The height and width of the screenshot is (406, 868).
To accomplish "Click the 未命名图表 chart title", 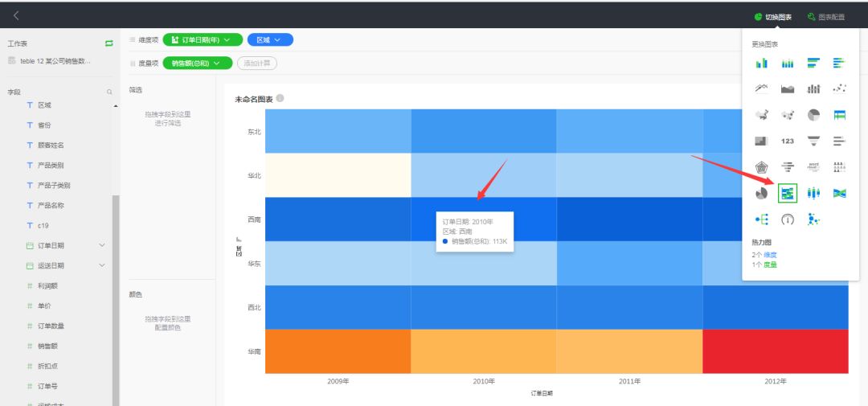I will tap(254, 99).
